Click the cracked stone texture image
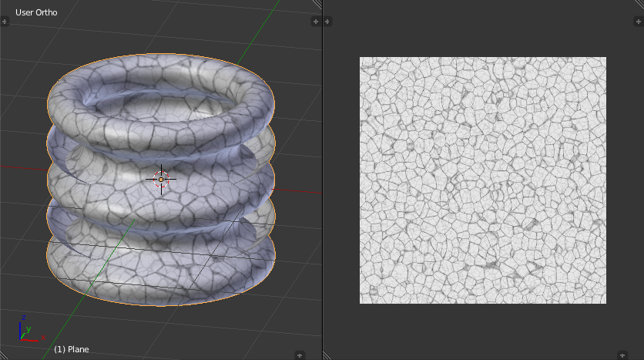Image resolution: width=644 pixels, height=360 pixels. click(x=482, y=180)
